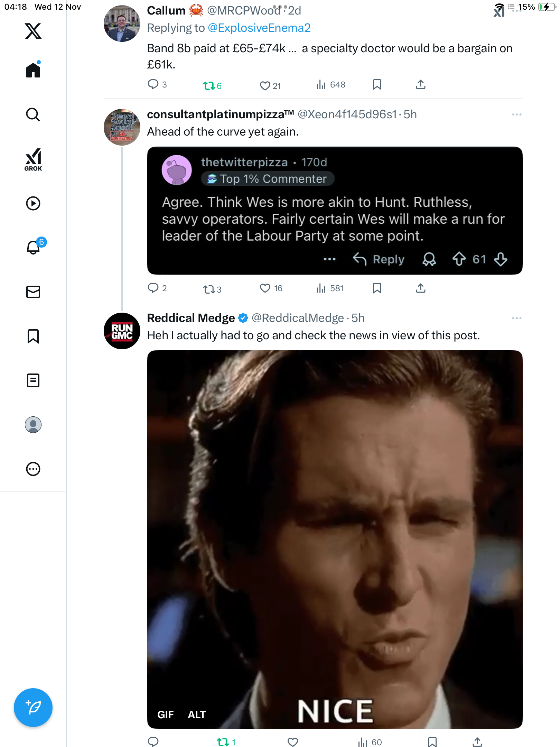Show ALT description on the NICE GIF
Screen dimensions: 560x747
click(197, 714)
